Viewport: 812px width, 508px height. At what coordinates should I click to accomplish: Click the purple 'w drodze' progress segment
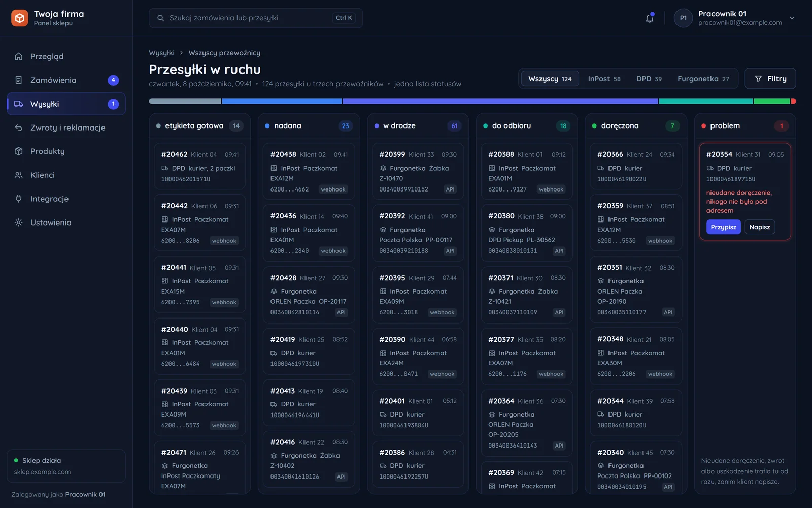[x=500, y=101]
